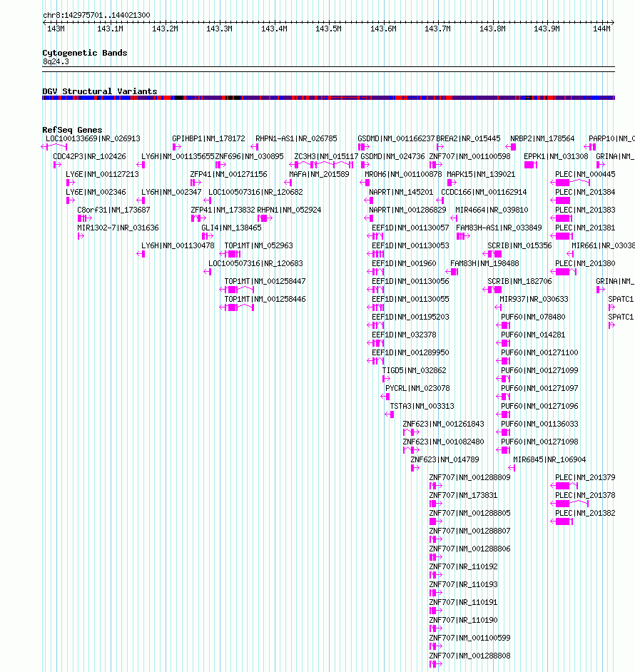The image size is (635, 672).
Task: Click the FAM83H-AS1|NR_033849 label
Action: pyautogui.click(x=499, y=228)
